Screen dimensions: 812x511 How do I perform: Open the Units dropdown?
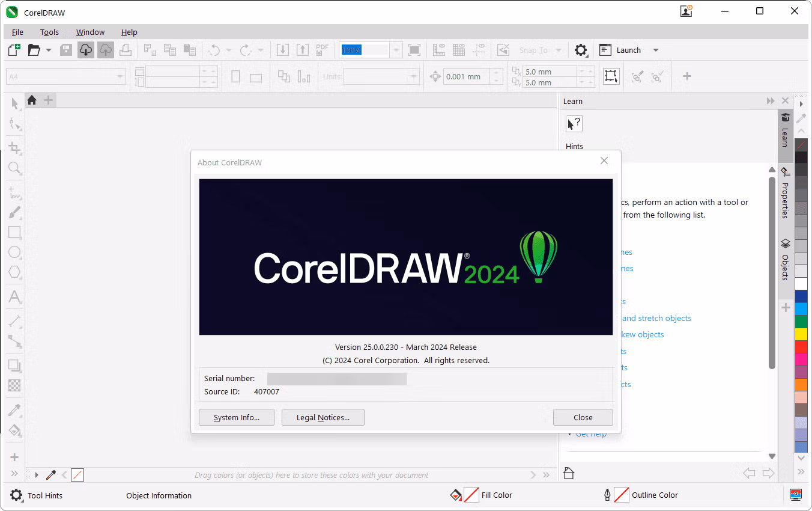(x=414, y=76)
